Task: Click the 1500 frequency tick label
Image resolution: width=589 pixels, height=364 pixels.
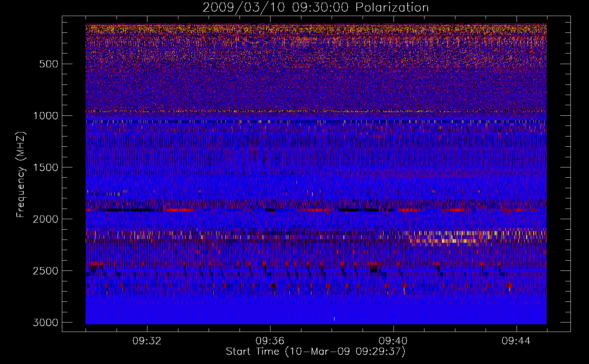Action: (x=46, y=167)
